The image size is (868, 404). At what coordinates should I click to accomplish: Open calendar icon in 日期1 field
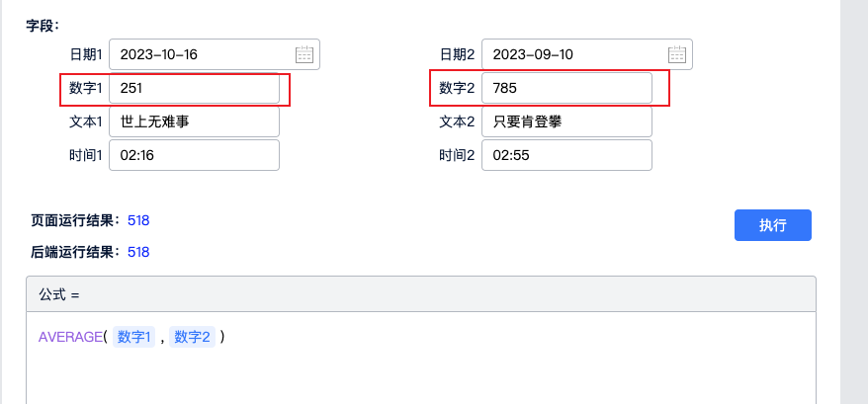coord(304,54)
